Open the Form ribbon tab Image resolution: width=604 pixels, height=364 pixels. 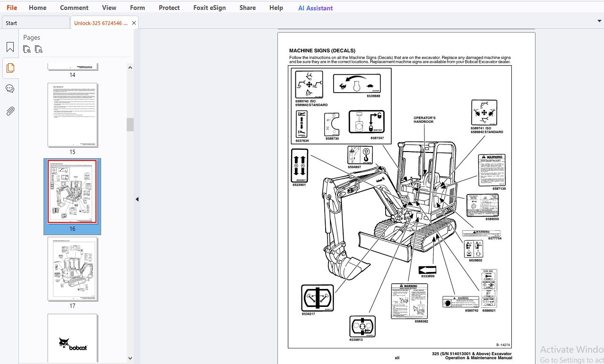tap(138, 8)
